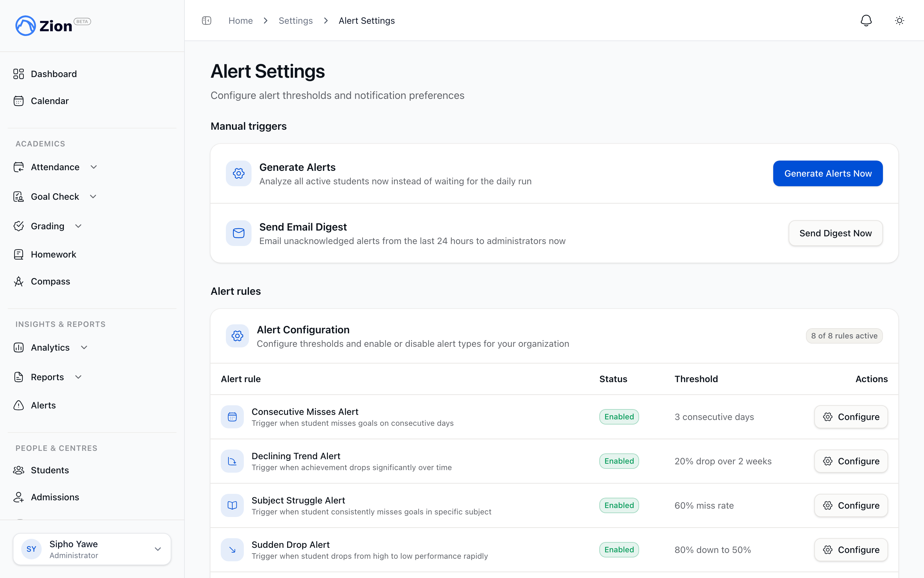Expand the Analytics submenu chevron
The width and height of the screenshot is (924, 578).
(84, 347)
